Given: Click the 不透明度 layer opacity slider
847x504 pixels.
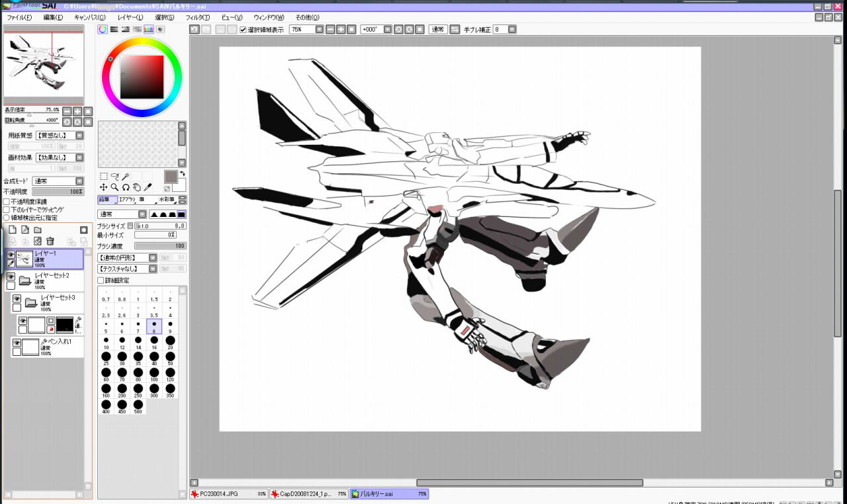Looking at the screenshot, I should point(58,192).
